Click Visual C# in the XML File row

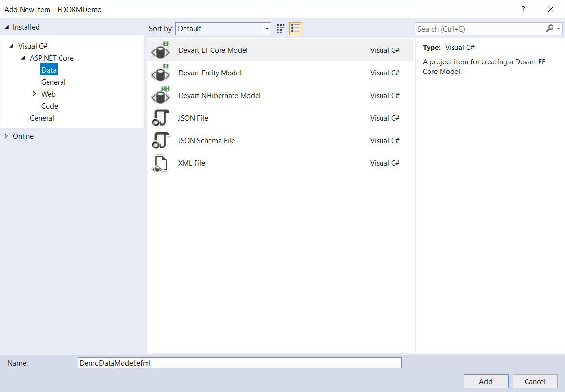coord(385,163)
